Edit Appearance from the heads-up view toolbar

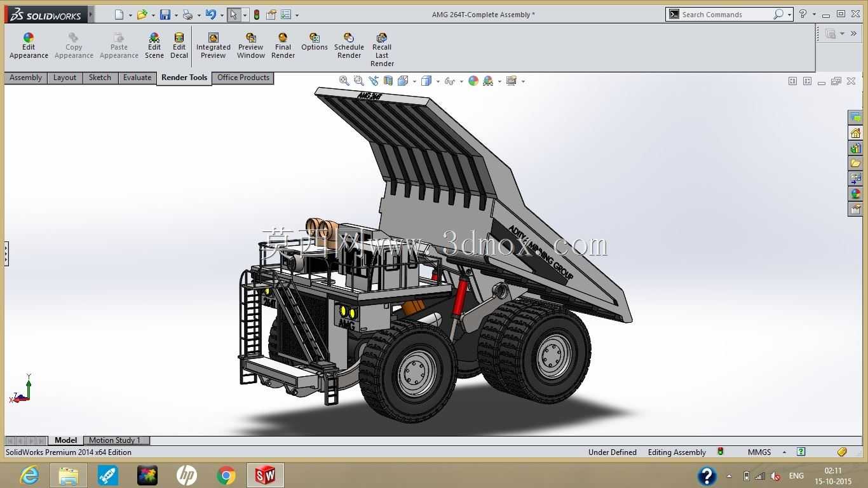click(x=473, y=81)
